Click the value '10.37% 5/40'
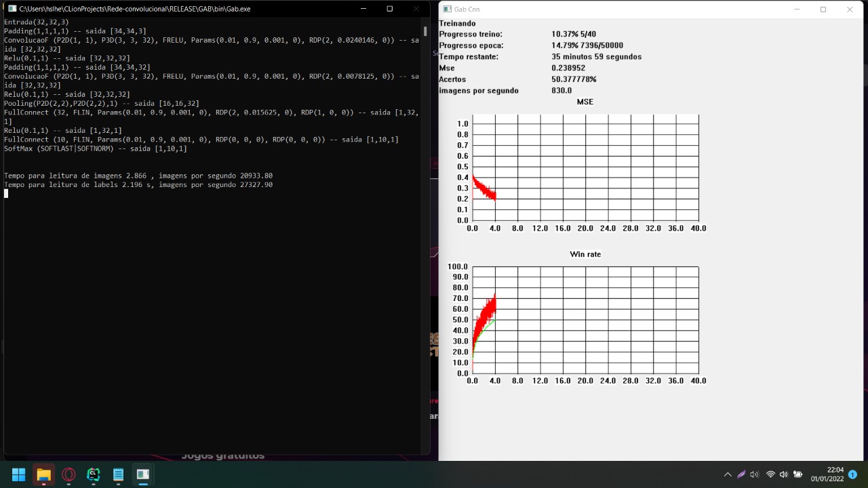Image resolution: width=868 pixels, height=488 pixels. point(574,35)
